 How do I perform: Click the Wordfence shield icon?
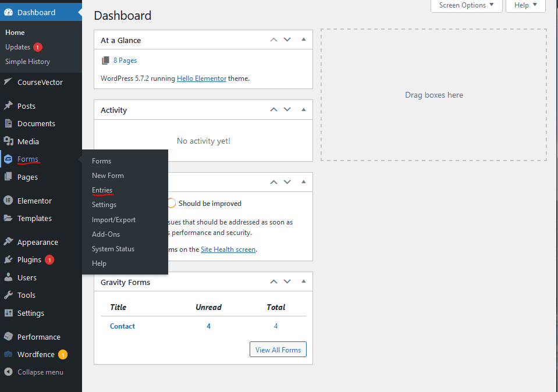8,354
